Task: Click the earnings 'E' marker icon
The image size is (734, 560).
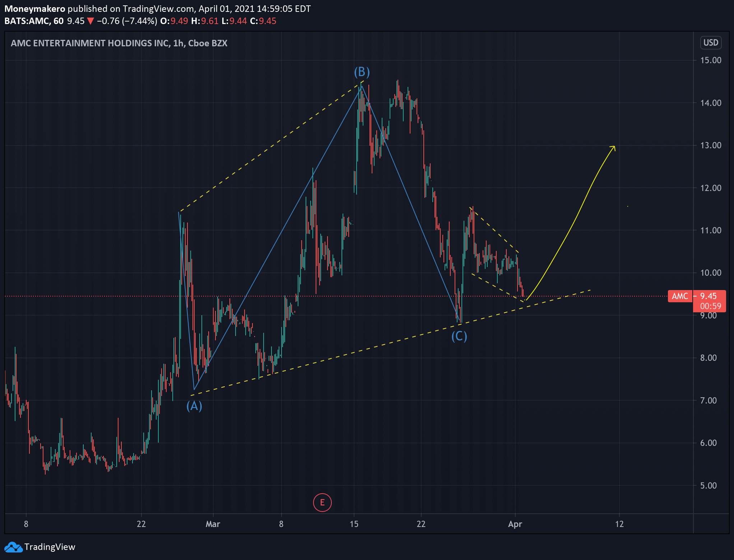Action: point(322,502)
